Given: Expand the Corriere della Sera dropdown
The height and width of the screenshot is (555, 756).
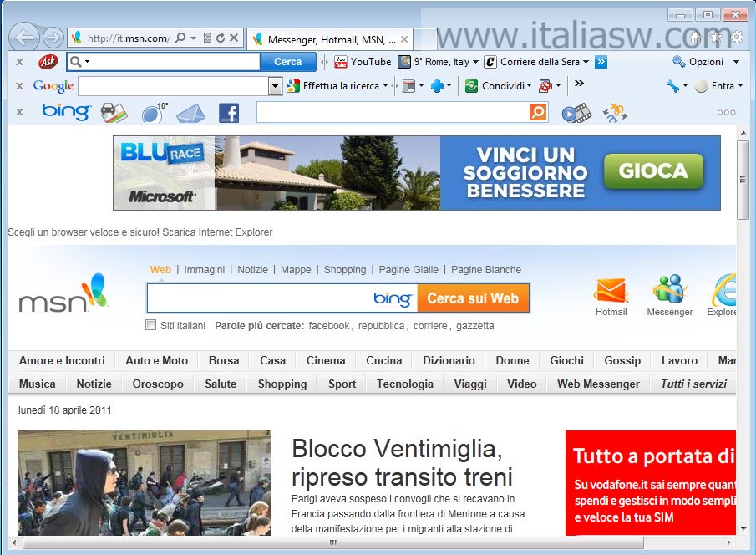Looking at the screenshot, I should [x=586, y=62].
